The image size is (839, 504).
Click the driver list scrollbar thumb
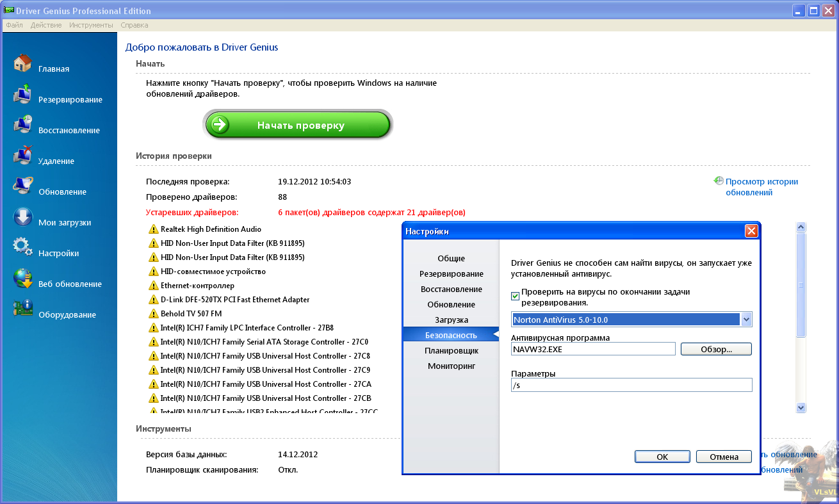[801, 285]
